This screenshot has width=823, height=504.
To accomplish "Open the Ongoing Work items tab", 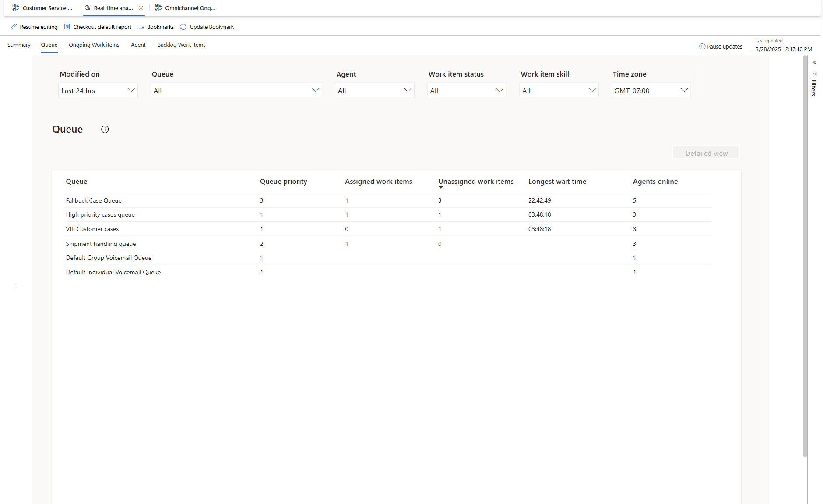I will pyautogui.click(x=94, y=45).
